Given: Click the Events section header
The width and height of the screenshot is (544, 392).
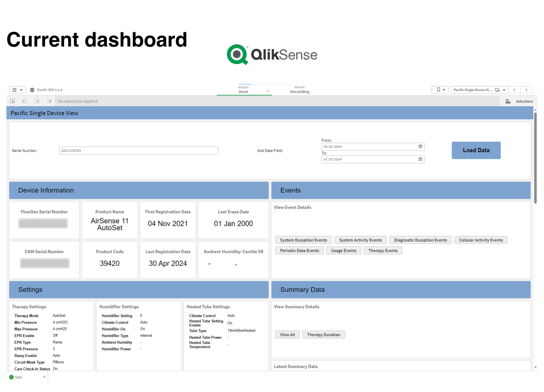Looking at the screenshot, I should 401,190.
